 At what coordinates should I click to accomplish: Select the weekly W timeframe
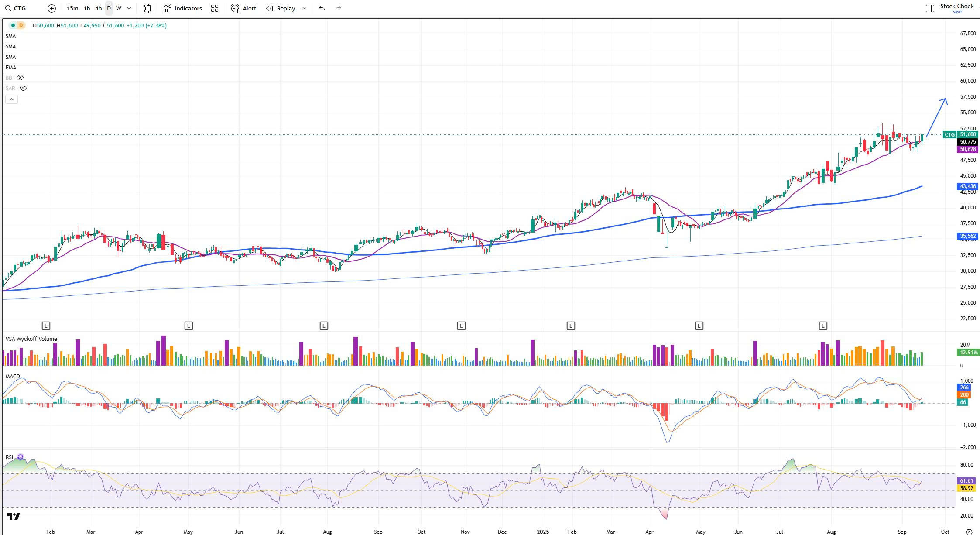click(118, 8)
